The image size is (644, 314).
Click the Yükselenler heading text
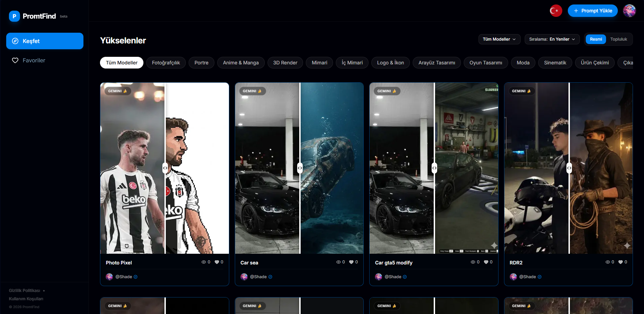(123, 41)
